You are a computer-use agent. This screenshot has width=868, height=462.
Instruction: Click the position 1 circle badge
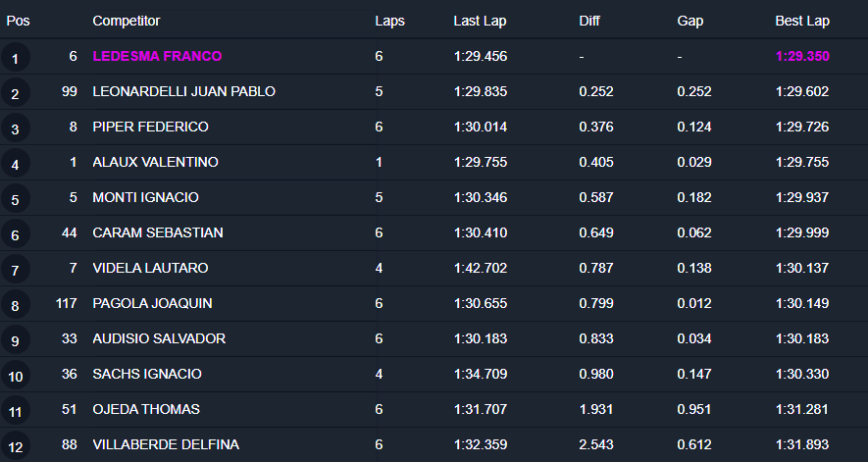point(15,58)
